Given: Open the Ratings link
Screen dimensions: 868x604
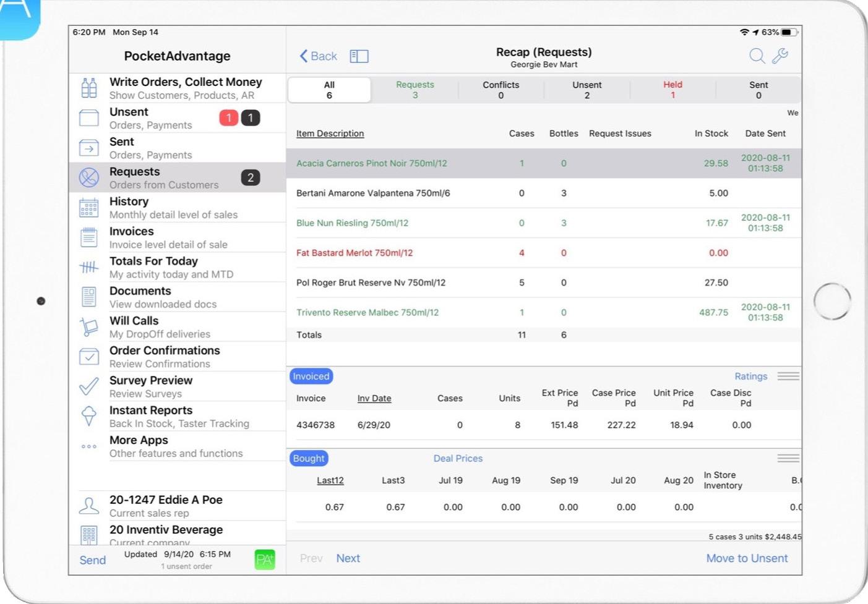Looking at the screenshot, I should point(751,376).
